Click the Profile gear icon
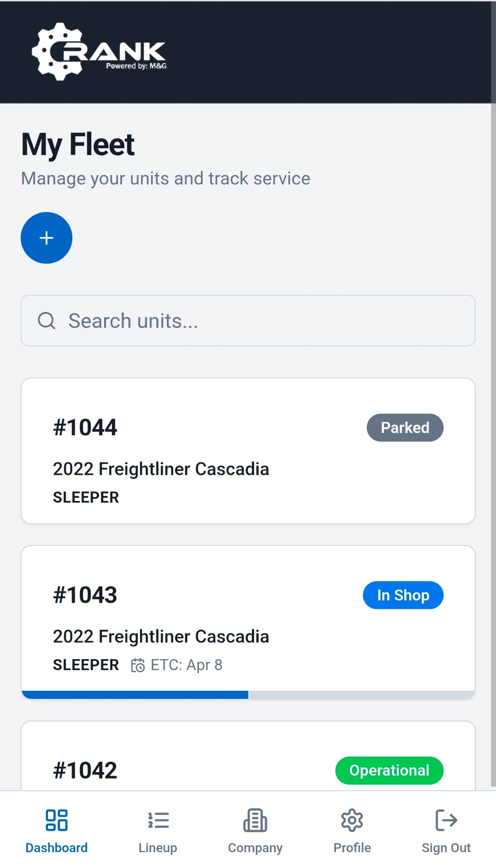Image resolution: width=496 pixels, height=868 pixels. click(352, 820)
